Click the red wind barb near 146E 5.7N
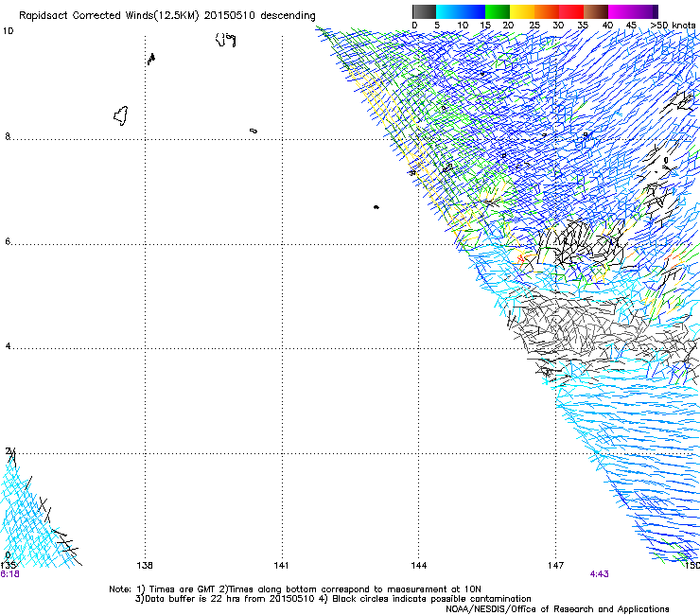 [520, 258]
